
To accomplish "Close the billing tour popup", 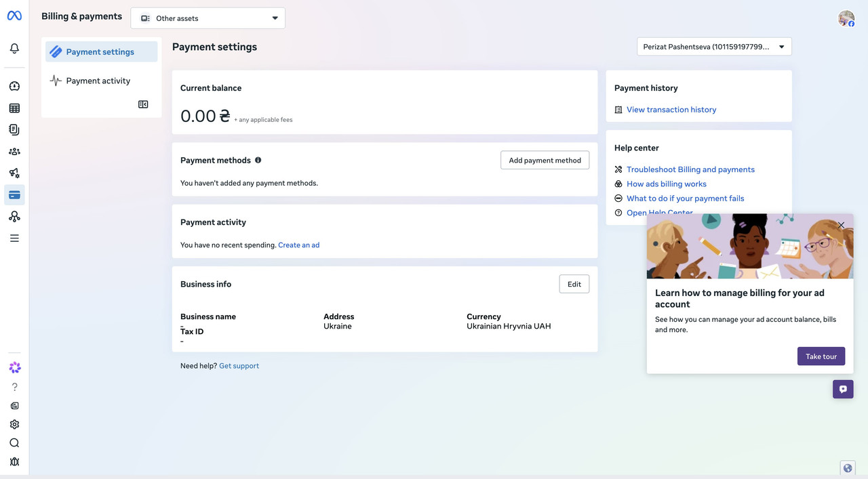I will [841, 225].
